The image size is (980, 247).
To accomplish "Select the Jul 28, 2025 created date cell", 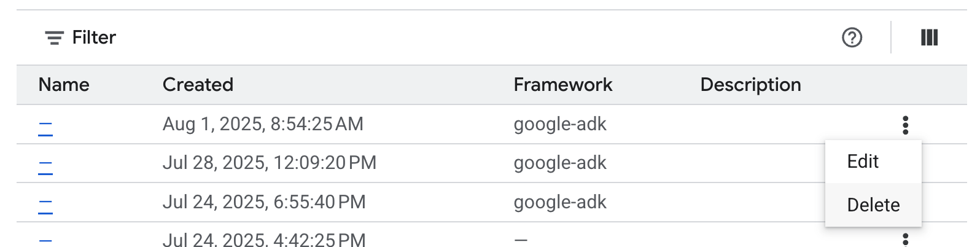I will pyautogui.click(x=269, y=163).
